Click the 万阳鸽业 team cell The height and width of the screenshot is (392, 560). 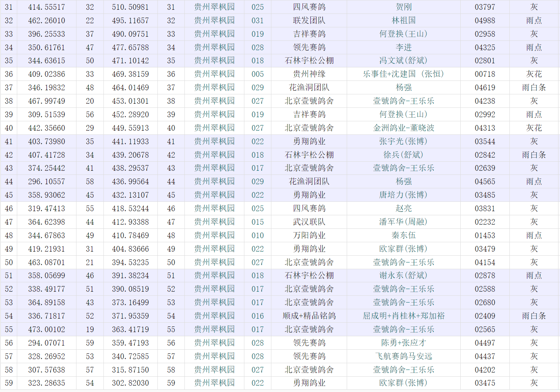coord(309,235)
